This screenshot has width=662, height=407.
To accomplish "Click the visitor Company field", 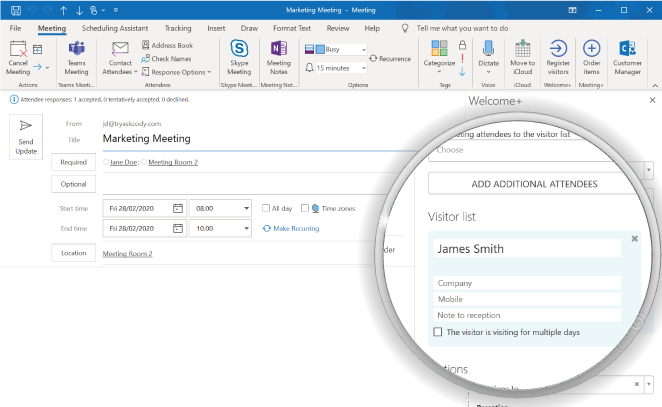I will click(527, 283).
